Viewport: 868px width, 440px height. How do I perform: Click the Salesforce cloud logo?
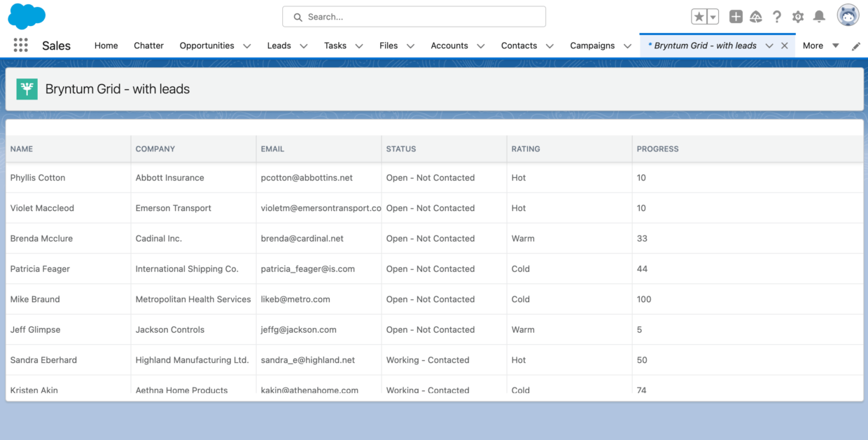click(x=26, y=15)
